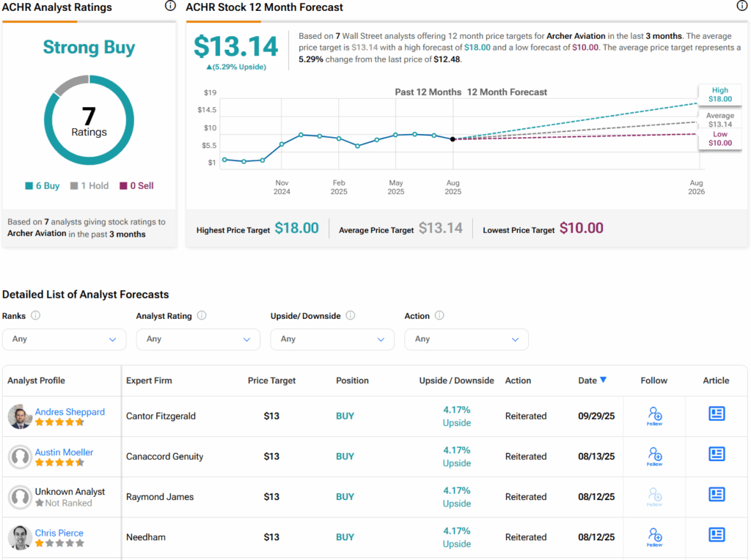Follow analyst Chris Pierce

point(654,537)
